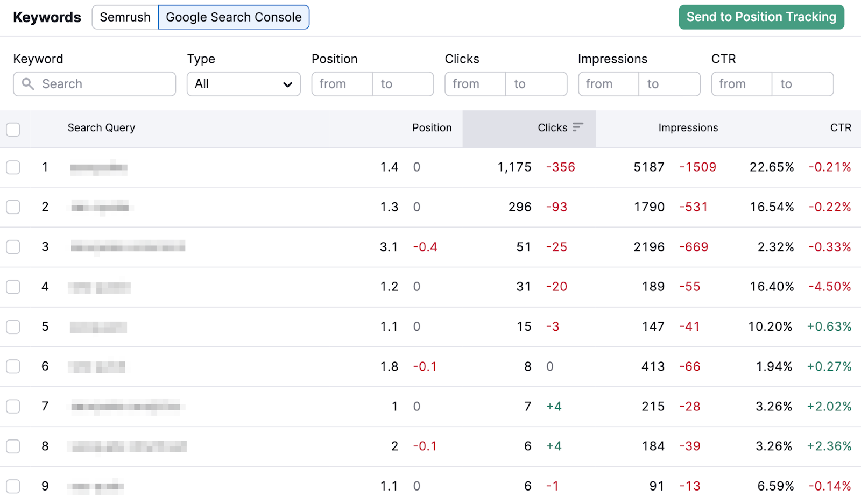This screenshot has width=861, height=504.
Task: Open the Type filter dropdown showing All
Action: tap(243, 84)
